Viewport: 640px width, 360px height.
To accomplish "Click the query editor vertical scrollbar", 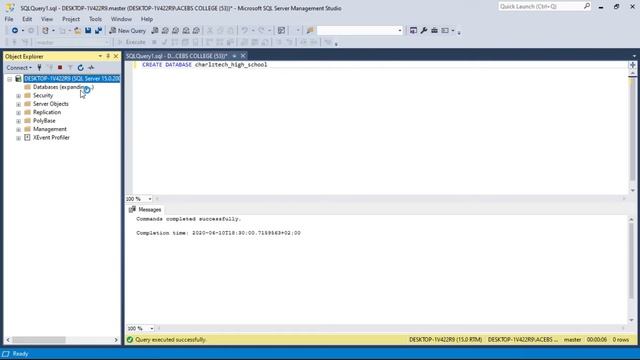I will click(633, 131).
